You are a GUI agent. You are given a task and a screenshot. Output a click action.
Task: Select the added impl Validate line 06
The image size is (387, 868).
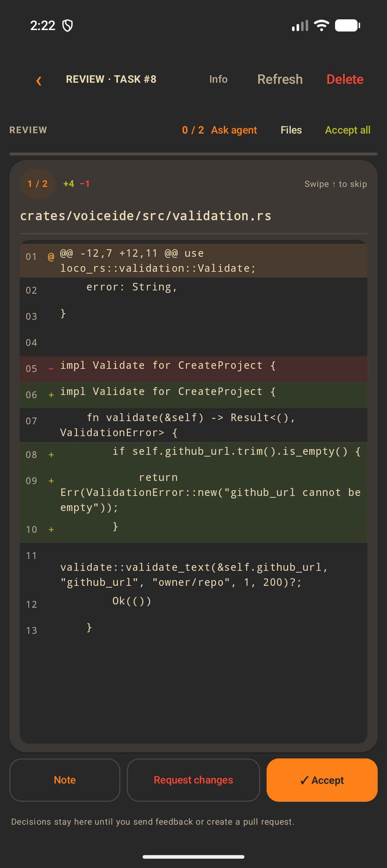point(193,395)
